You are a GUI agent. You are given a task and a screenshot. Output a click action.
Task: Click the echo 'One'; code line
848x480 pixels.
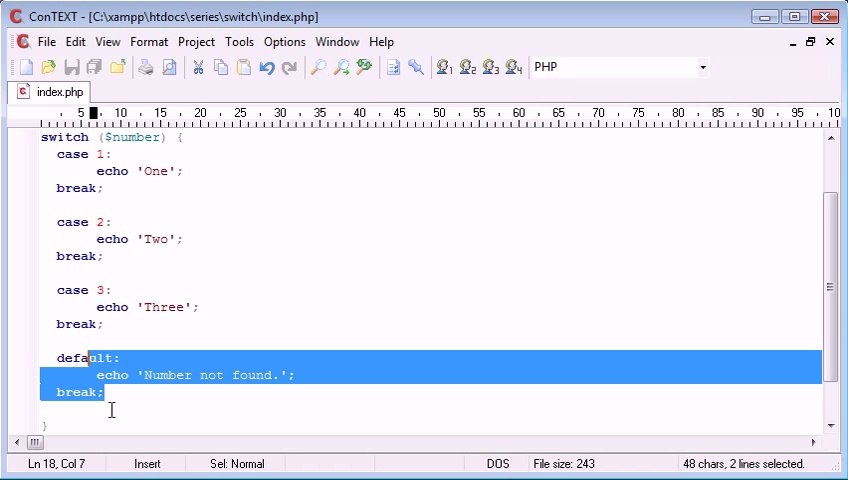(x=140, y=171)
